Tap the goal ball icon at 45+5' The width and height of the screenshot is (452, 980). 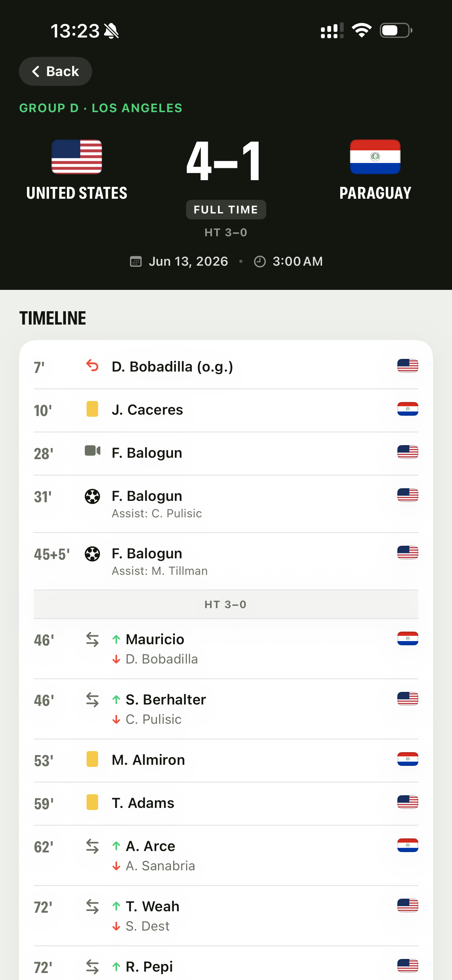pyautogui.click(x=92, y=554)
